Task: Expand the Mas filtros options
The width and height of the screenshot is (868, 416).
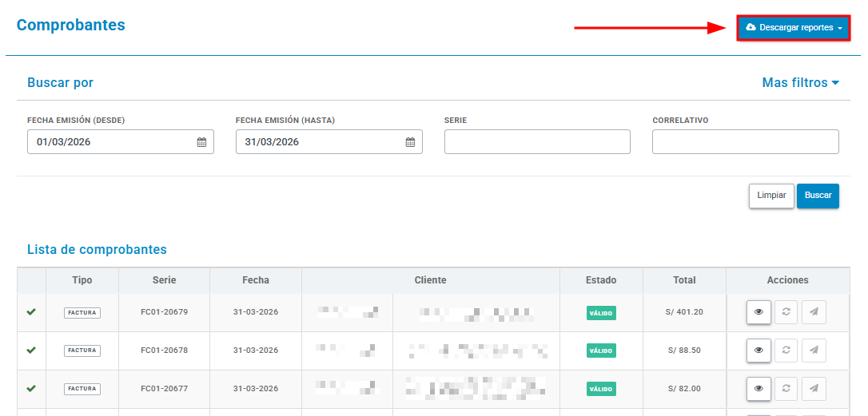Action: tap(801, 83)
